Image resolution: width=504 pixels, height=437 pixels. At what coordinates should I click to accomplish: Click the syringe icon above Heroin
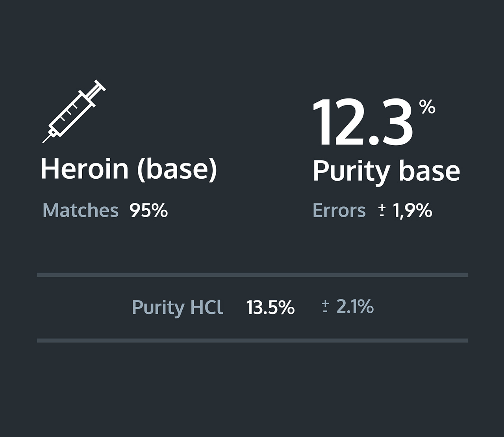[74, 111]
